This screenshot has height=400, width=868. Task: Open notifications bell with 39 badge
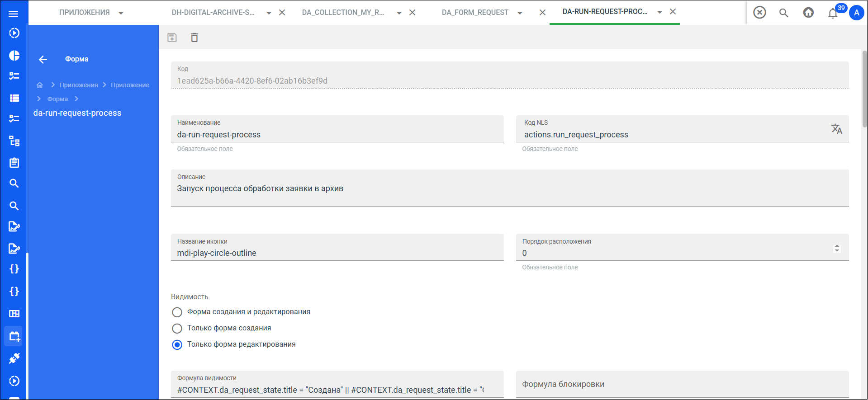pos(833,13)
